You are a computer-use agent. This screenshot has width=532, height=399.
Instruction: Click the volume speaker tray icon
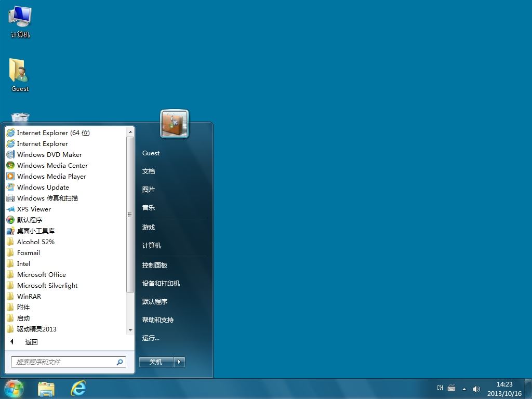[x=477, y=389]
